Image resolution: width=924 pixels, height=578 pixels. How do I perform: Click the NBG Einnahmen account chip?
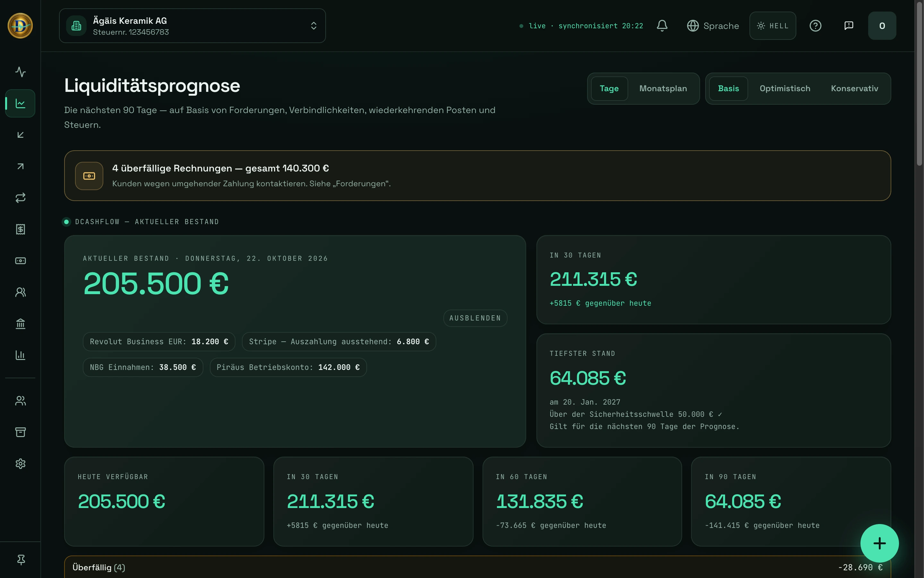(x=143, y=367)
